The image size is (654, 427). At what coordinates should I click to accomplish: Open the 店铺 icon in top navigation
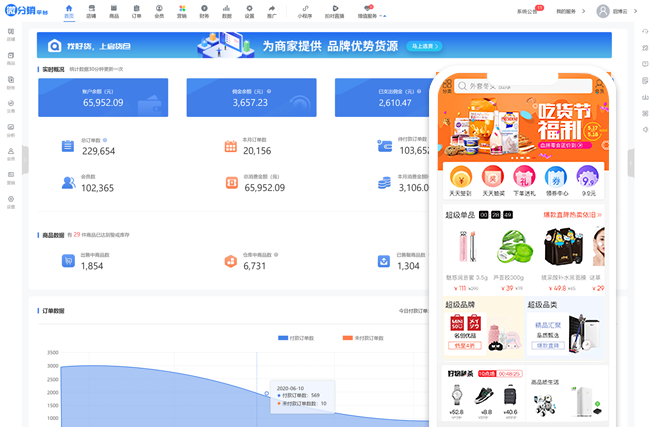pos(91,11)
